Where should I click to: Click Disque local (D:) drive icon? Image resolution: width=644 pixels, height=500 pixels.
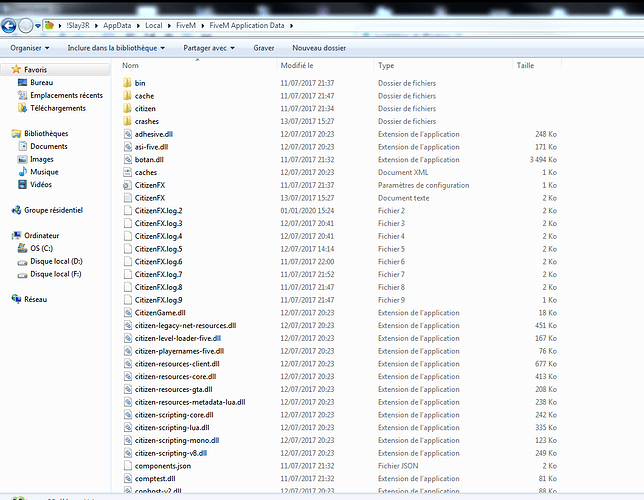pos(22,262)
